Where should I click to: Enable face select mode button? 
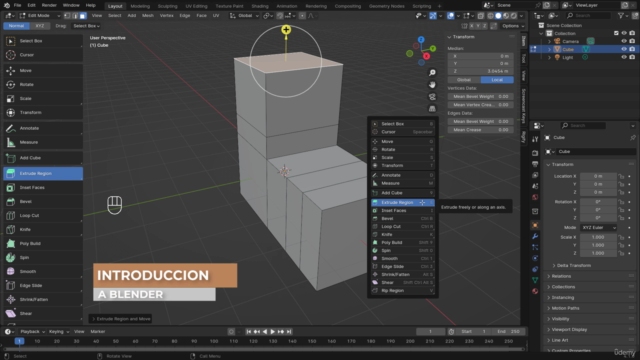[83, 16]
